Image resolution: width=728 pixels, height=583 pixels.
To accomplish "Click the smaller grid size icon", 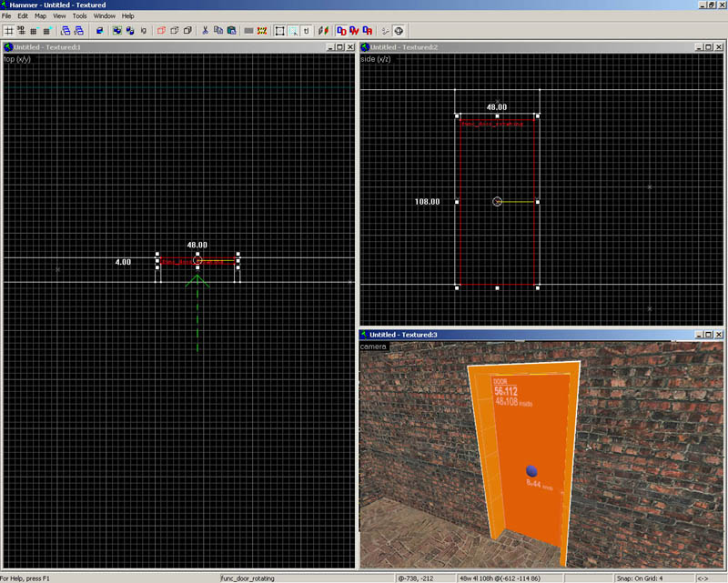I will (x=34, y=31).
